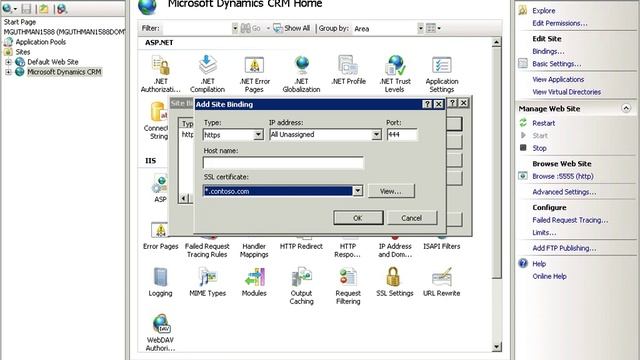Click Add Site Binding help button
The width and height of the screenshot is (640, 360).
pos(427,104)
